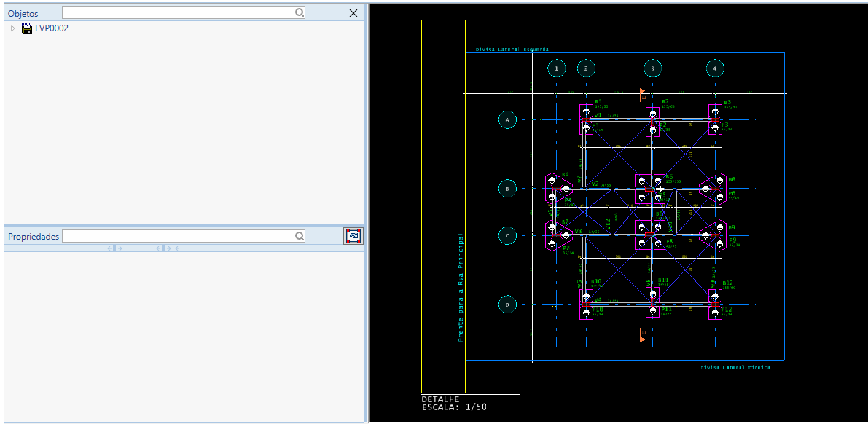This screenshot has height=424, width=868.
Task: Click the top orange section cut marker
Action: [x=642, y=93]
